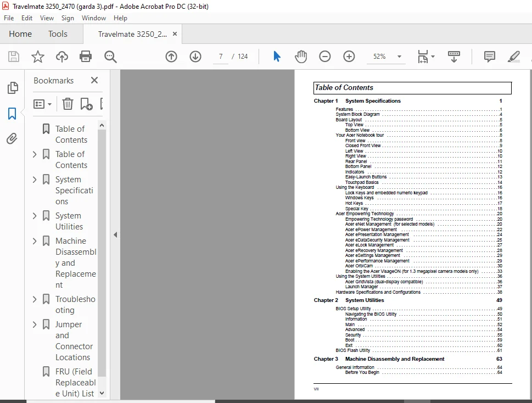Open the Edit menu
This screenshot has width=532, height=403.
point(27,18)
